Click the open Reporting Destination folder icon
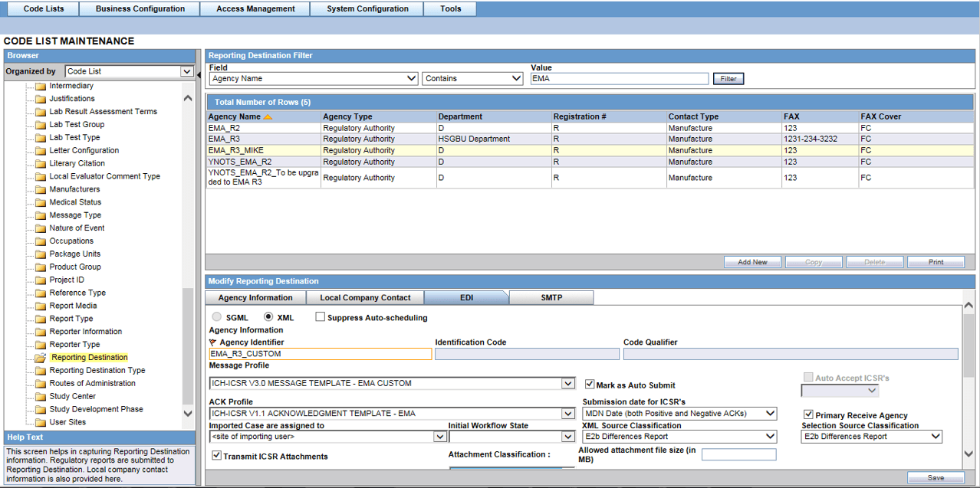The height and width of the screenshot is (488, 980). [40, 358]
